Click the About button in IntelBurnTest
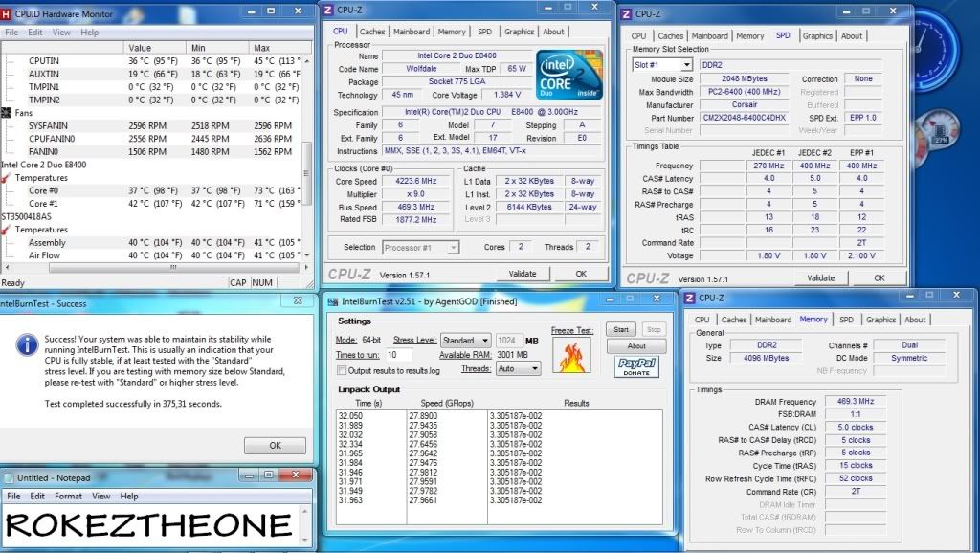Image resolution: width=980 pixels, height=553 pixels. point(636,346)
